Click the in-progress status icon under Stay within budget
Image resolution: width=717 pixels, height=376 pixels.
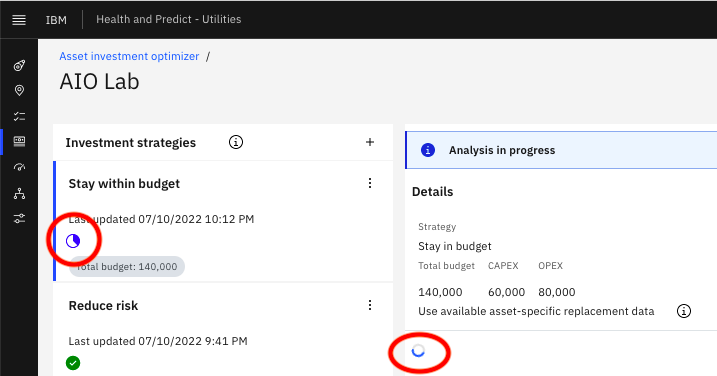(x=73, y=241)
